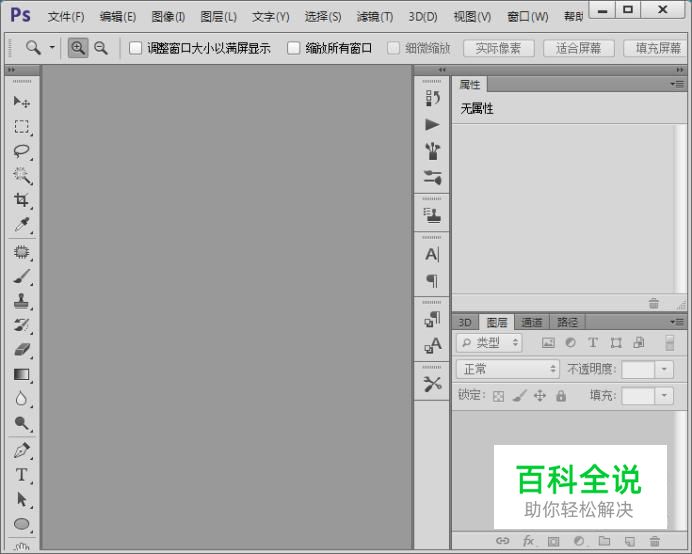
Task: Toggle pixel layer filter in Layers panel
Action: pos(548,343)
